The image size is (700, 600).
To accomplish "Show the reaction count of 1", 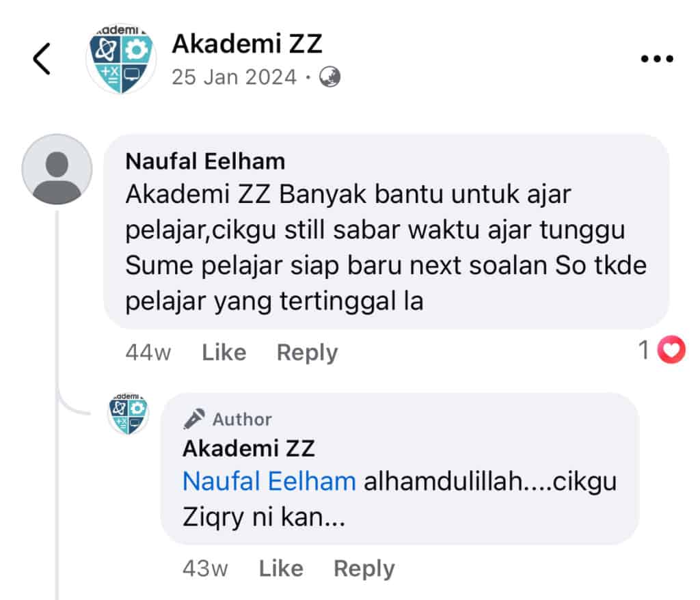I will [644, 350].
